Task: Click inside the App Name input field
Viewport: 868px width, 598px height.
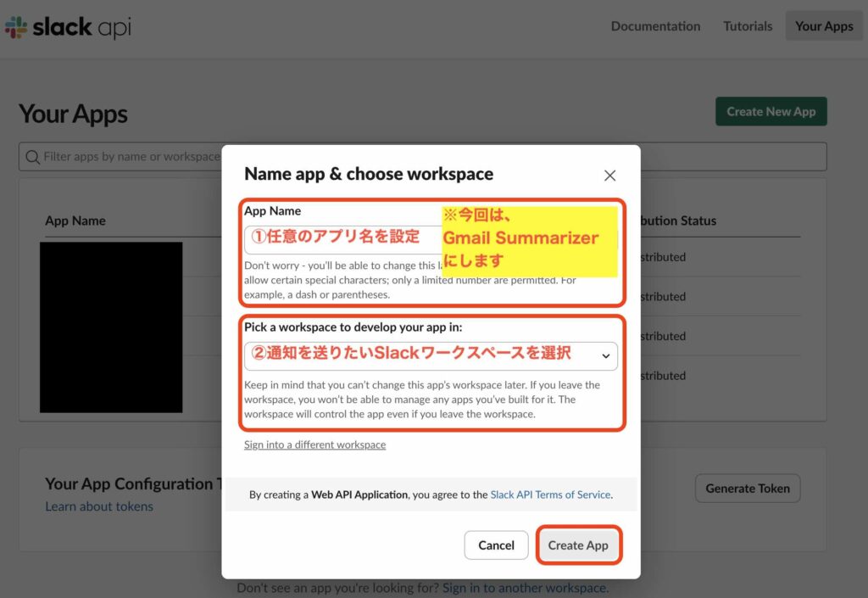Action: point(339,238)
